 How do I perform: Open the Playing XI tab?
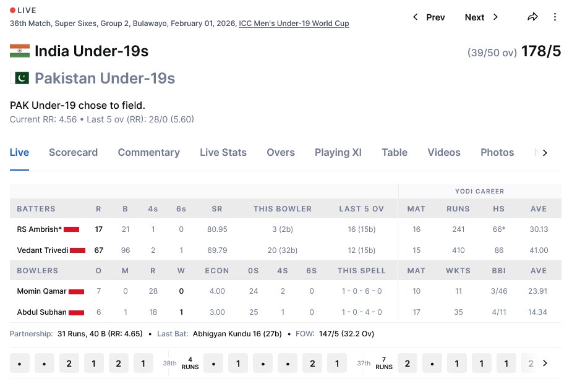[x=338, y=153]
